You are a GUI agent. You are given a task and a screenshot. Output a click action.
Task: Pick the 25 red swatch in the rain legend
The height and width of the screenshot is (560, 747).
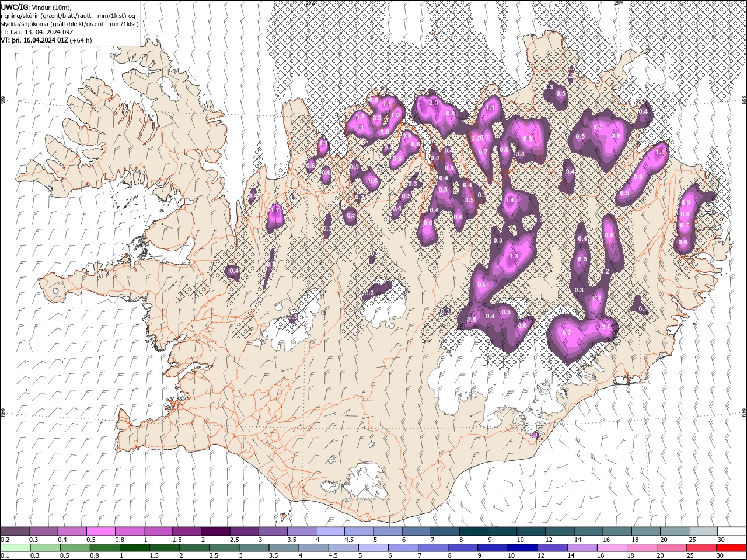pyautogui.click(x=701, y=548)
